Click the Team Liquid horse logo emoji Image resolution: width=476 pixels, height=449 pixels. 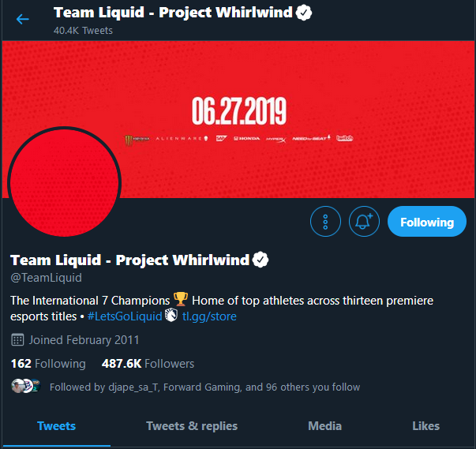click(171, 315)
